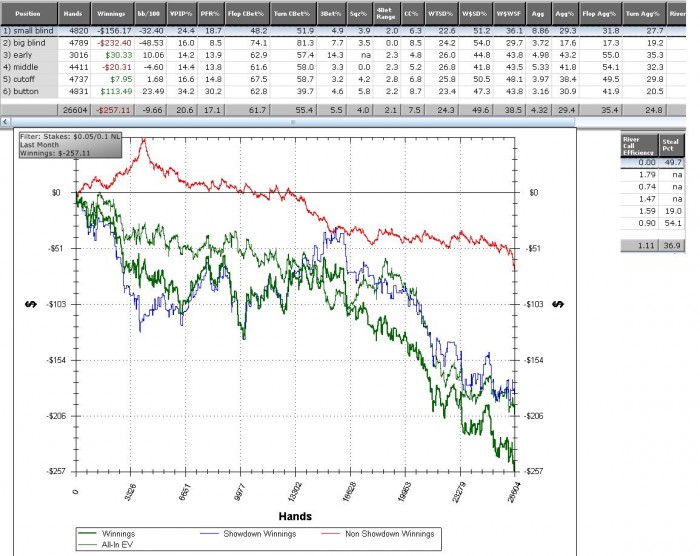The image size is (700, 556).
Task: Click the total hands cell 26604
Action: click(74, 110)
